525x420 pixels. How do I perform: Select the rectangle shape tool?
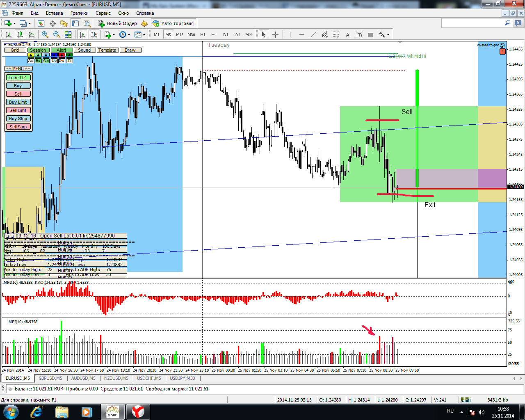370,34
